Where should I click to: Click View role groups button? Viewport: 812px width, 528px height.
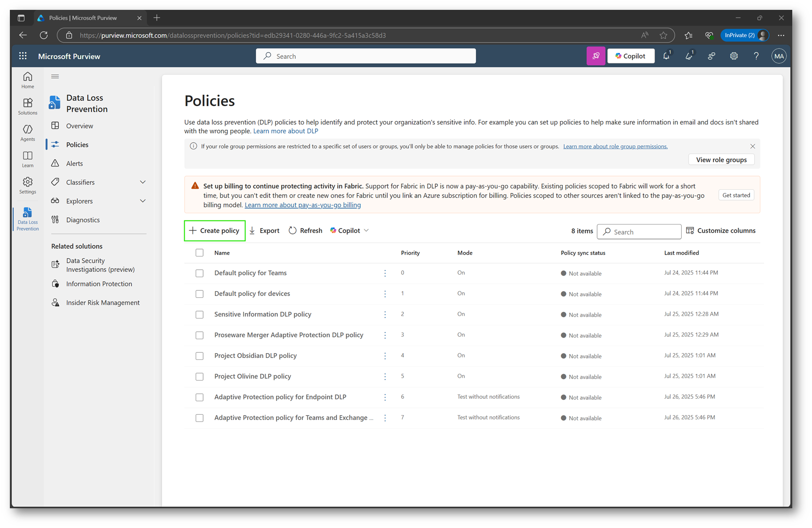click(x=721, y=160)
